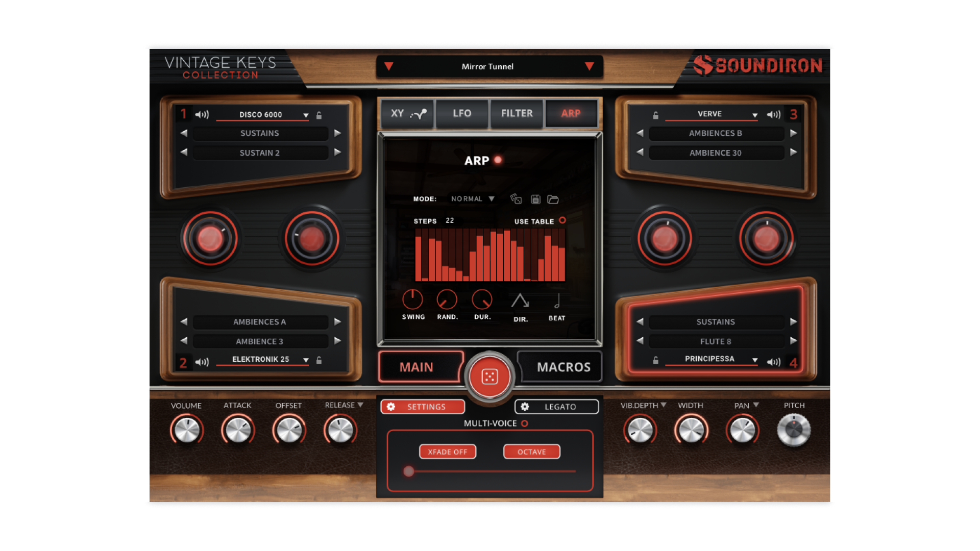Enable the USE TABLE toggle

[563, 221]
